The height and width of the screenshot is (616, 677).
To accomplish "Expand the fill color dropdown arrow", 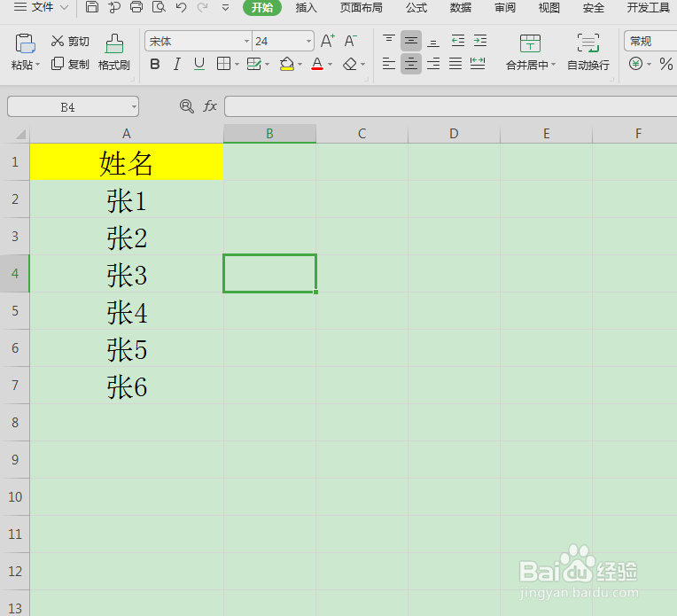I will point(300,65).
